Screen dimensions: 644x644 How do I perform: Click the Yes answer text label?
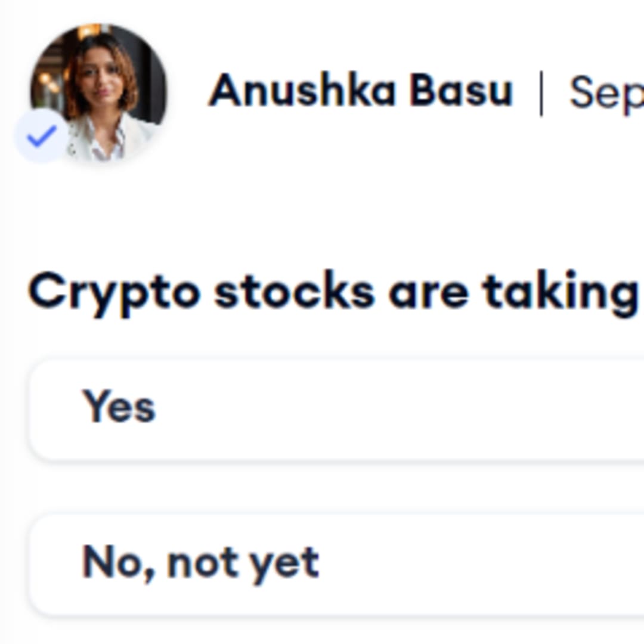click(x=119, y=408)
